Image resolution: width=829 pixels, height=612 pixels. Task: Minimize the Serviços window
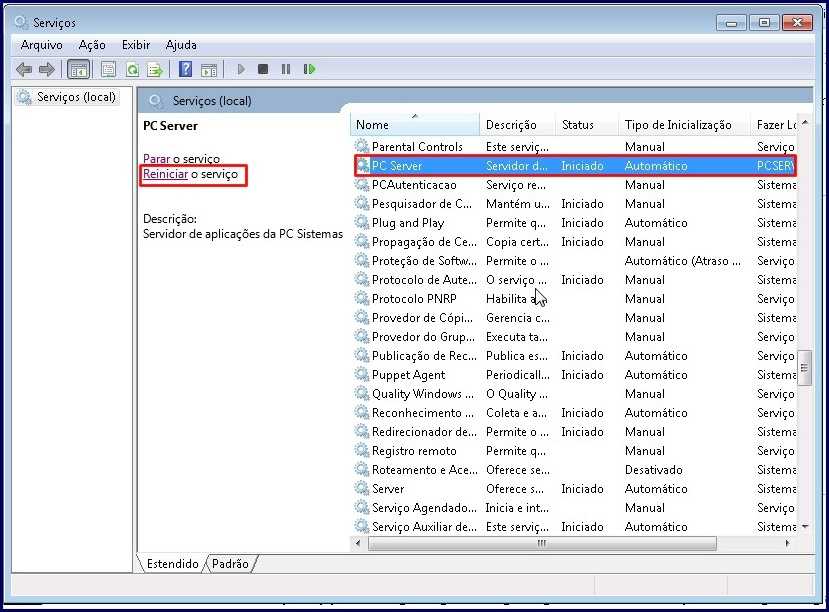point(731,23)
